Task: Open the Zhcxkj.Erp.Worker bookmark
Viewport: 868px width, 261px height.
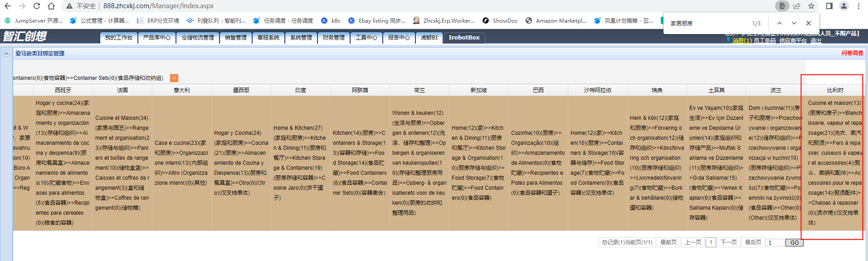Action: (x=444, y=20)
